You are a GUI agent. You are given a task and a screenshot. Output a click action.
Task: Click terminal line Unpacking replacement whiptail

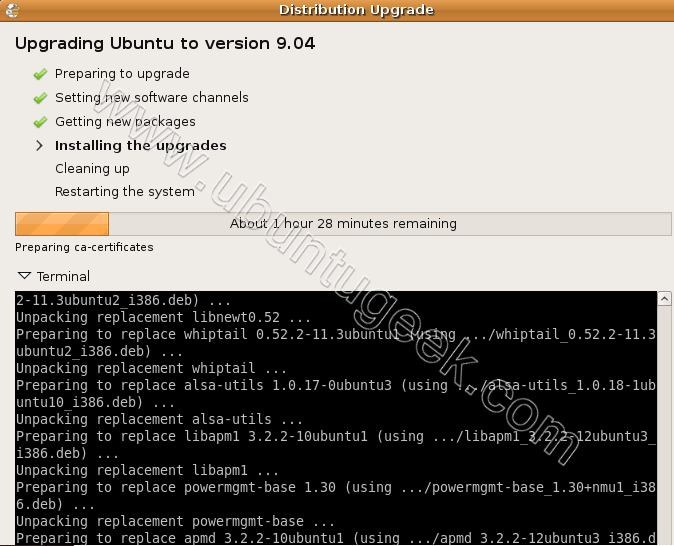151,368
